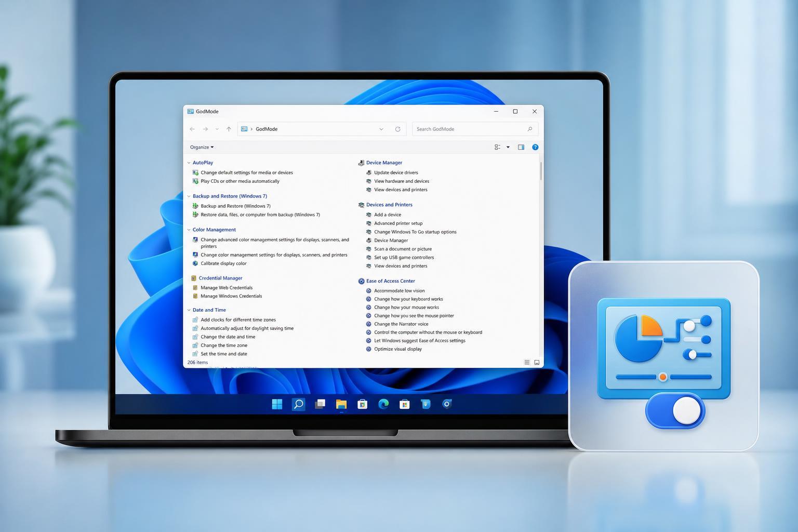
Task: Open Play CDs or other media automatically
Action: pyautogui.click(x=240, y=181)
